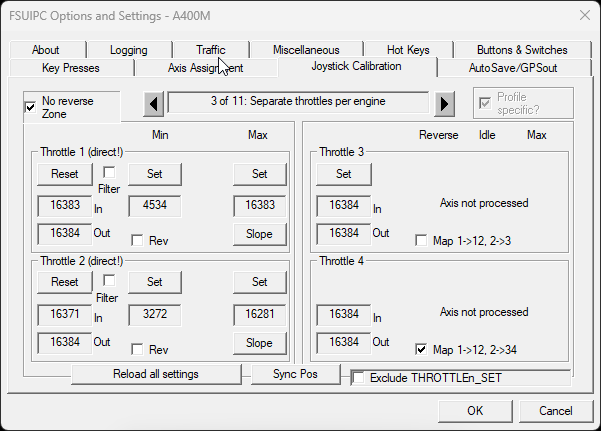Switch to the Traffic tab

pyautogui.click(x=210, y=50)
